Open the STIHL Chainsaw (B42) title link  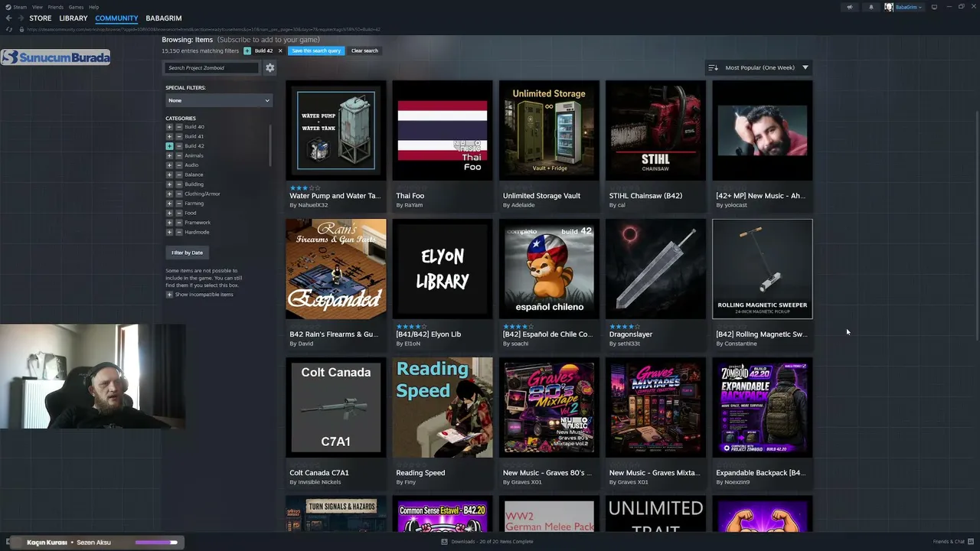tap(645, 196)
